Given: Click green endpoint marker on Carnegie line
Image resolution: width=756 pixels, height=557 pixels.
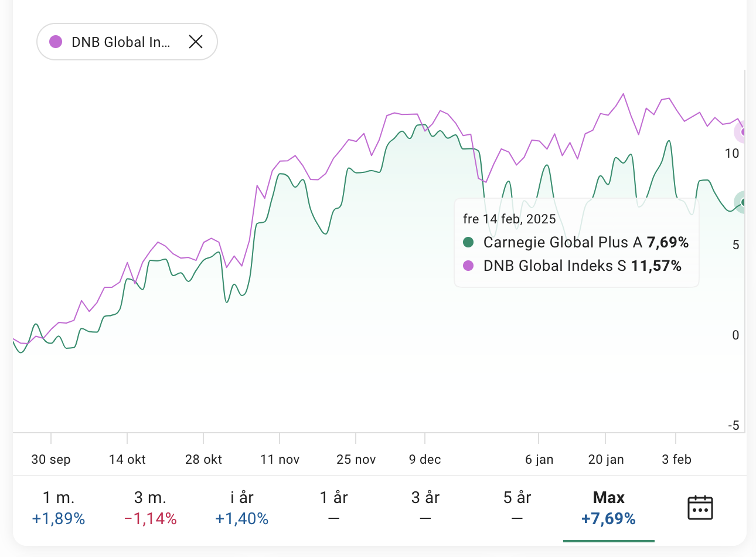Looking at the screenshot, I should (x=743, y=202).
